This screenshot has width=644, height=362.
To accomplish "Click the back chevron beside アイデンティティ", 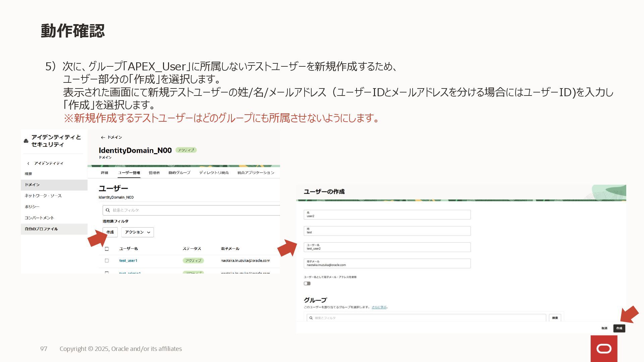I will click(x=29, y=164).
